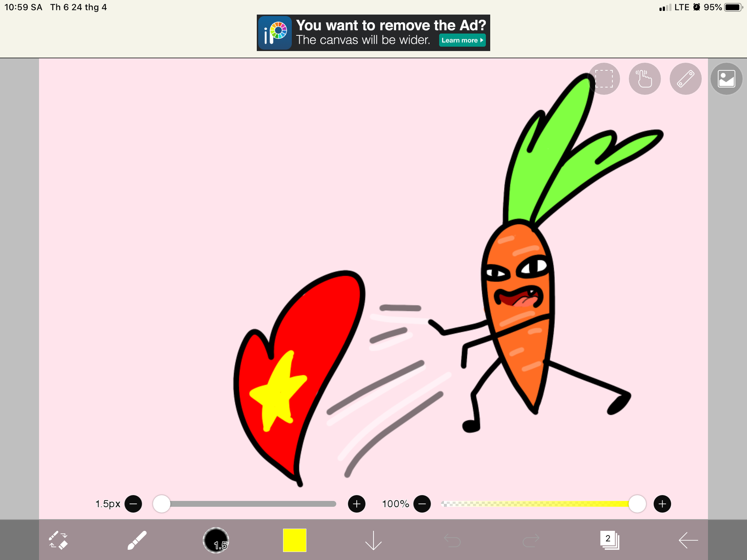Undo the last stroke
Viewport: 747px width, 560px height.
[x=452, y=541]
